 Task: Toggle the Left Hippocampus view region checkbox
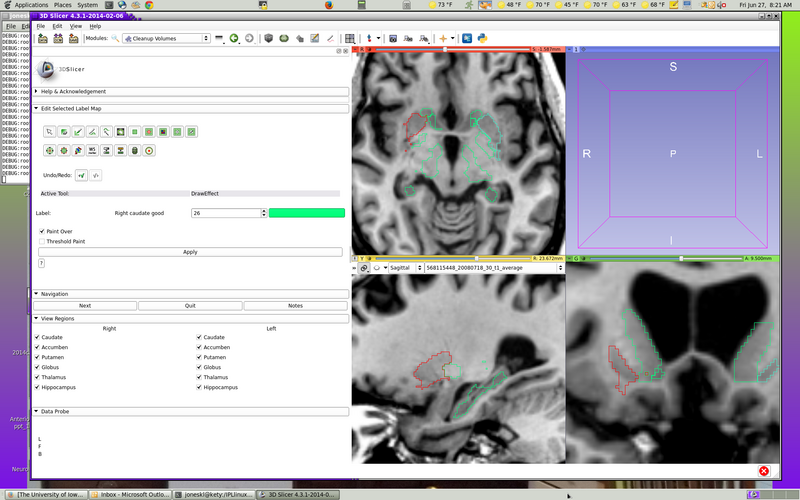(200, 387)
